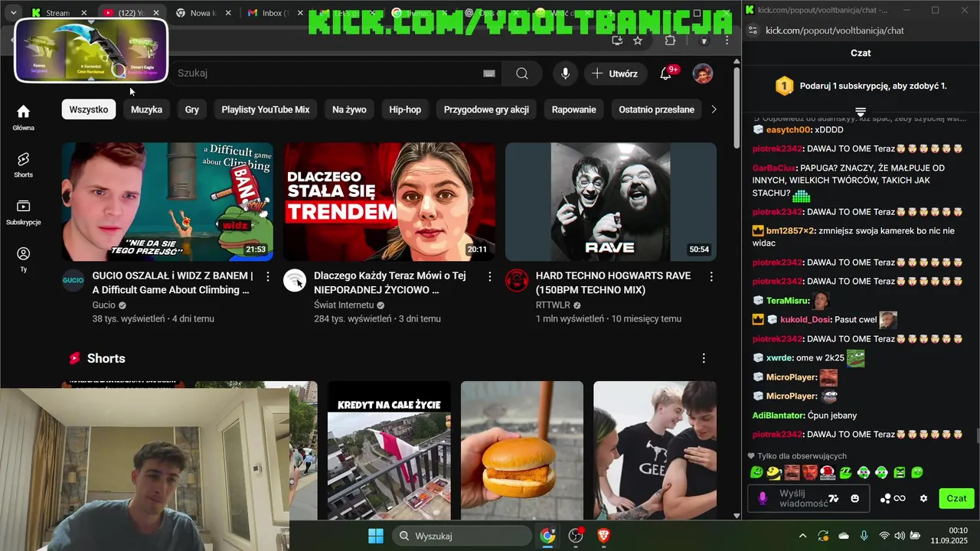Collapse the pinned banner in Kick chat
This screenshot has width=980, height=551.
pos(861,112)
